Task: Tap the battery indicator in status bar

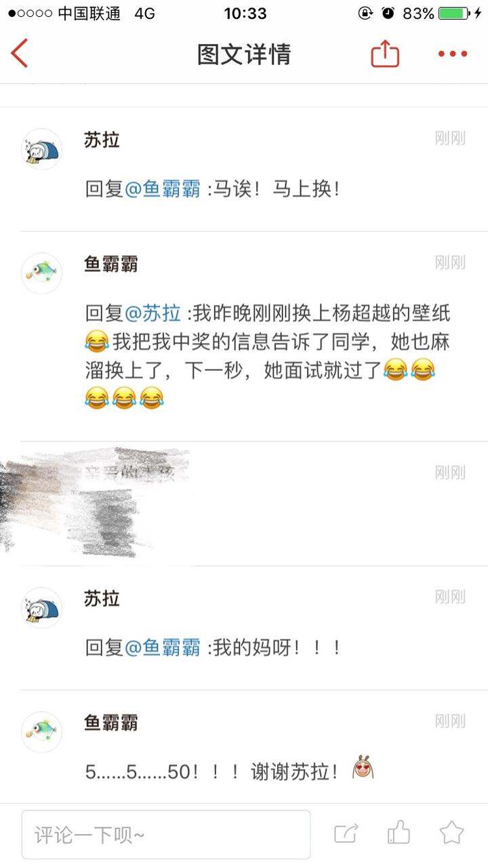Action: 453,13
